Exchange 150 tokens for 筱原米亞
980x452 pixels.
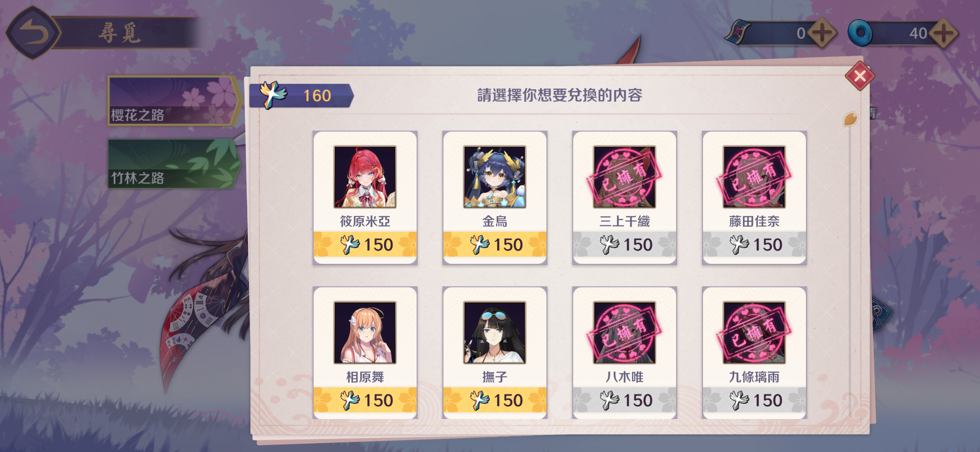[x=365, y=244]
